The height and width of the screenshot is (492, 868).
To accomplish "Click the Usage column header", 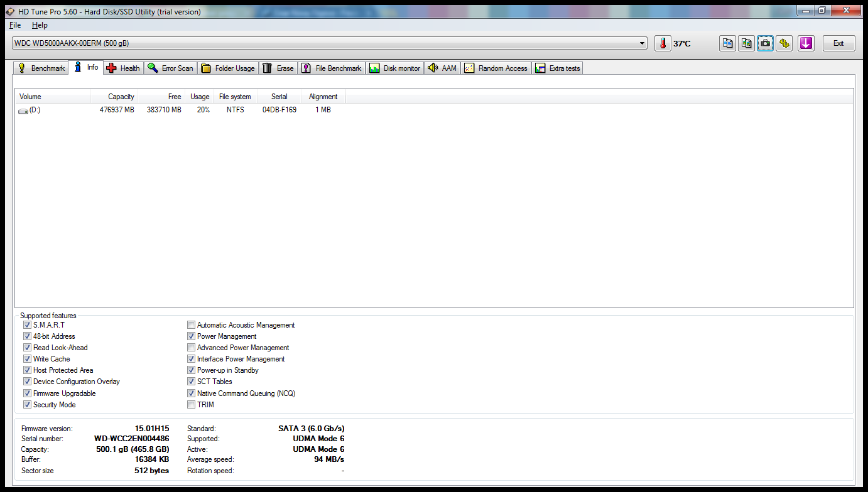I will [x=199, y=97].
